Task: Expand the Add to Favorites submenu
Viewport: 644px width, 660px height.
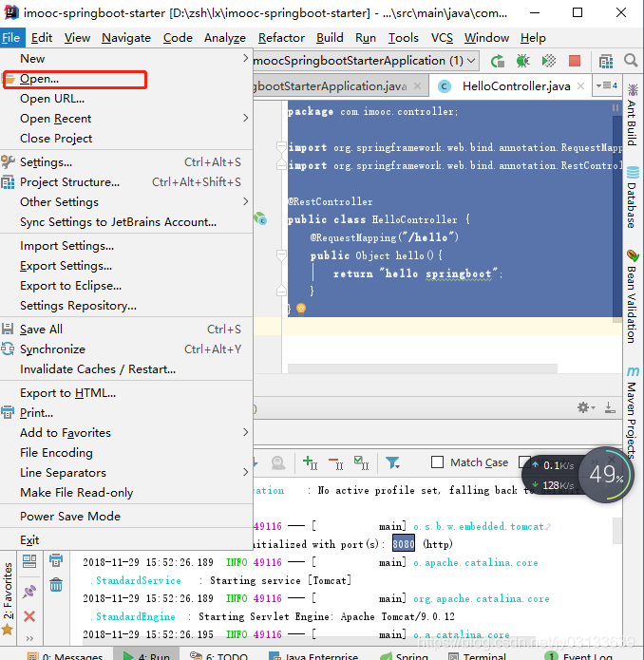Action: (x=126, y=432)
